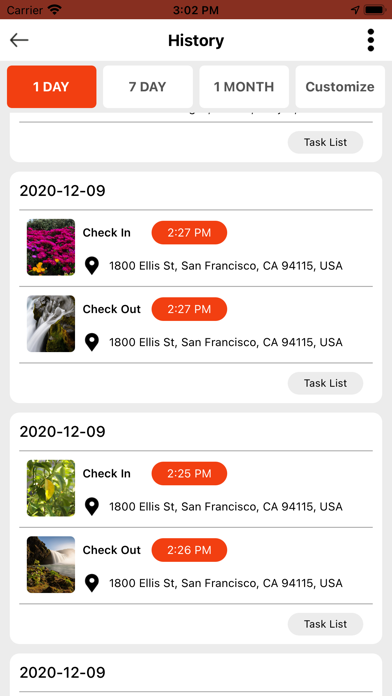Tap location pin beside 2:25 PM Check In
Screen dimensions: 392x696
[x=92, y=507]
